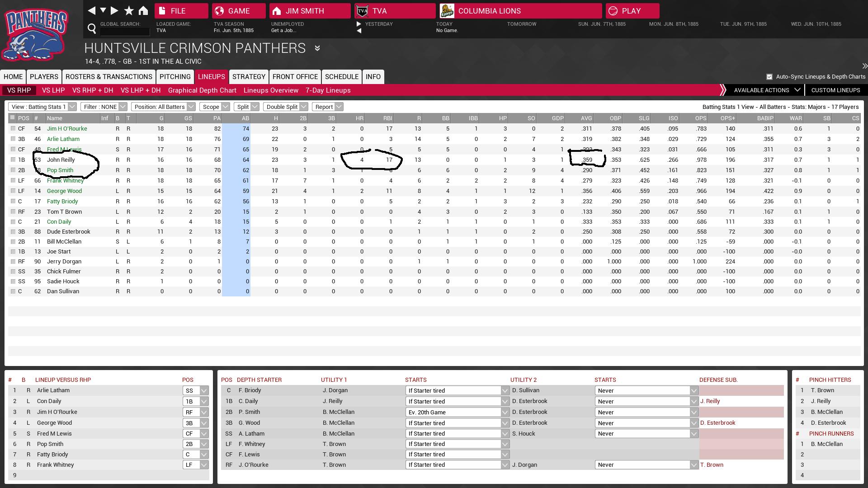Click into the global search input field
Viewport: 868px width, 488px height.
pyautogui.click(x=125, y=32)
